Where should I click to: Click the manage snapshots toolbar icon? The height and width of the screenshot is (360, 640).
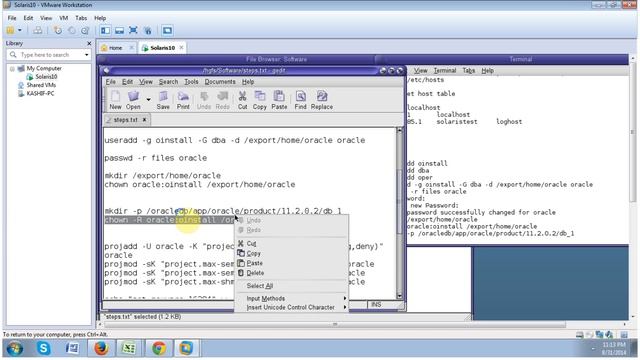point(85,31)
